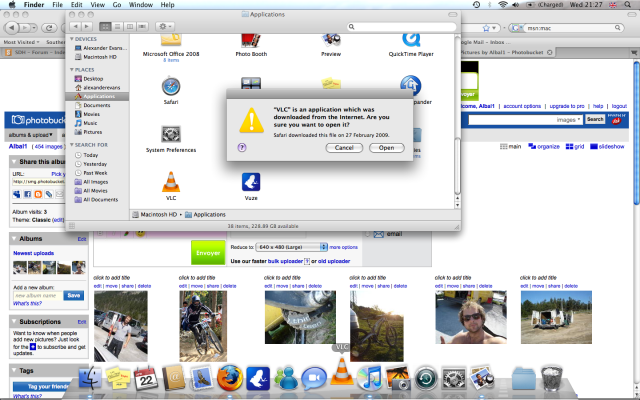
Task: Open iCal from the Dock
Action: click(x=146, y=378)
